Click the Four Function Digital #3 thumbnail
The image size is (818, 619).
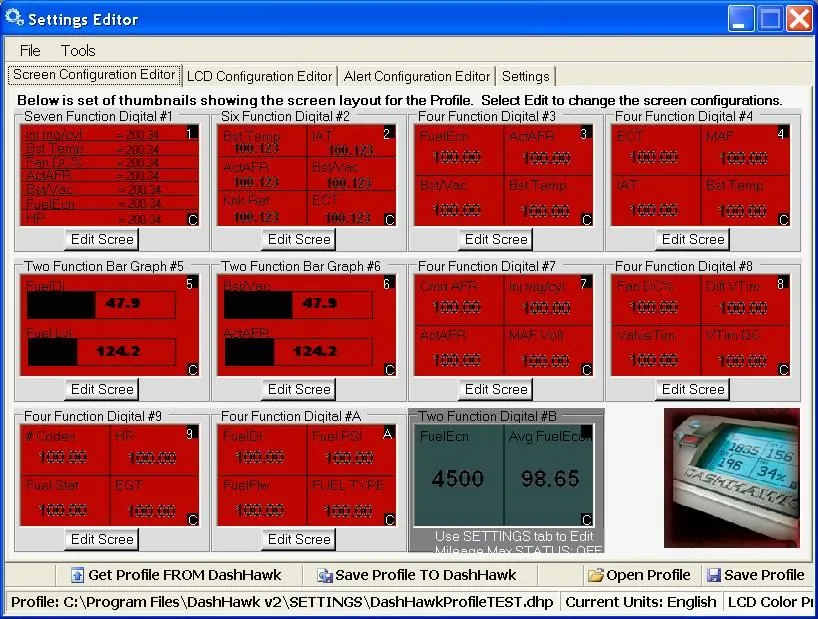pyautogui.click(x=504, y=176)
